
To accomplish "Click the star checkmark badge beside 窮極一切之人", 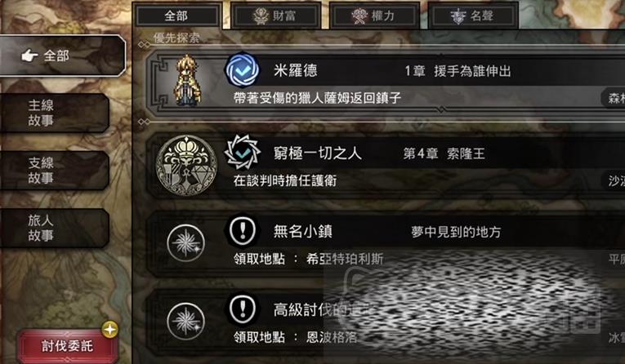I will [243, 153].
